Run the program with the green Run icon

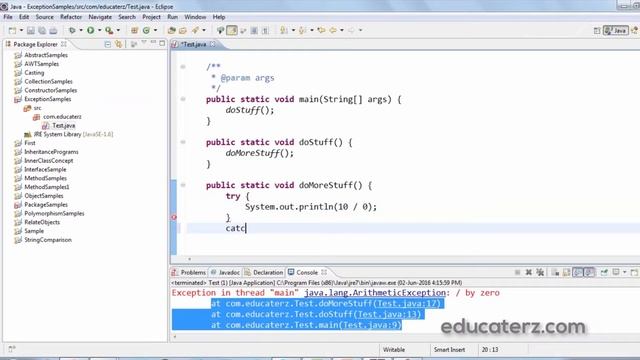[x=91, y=30]
